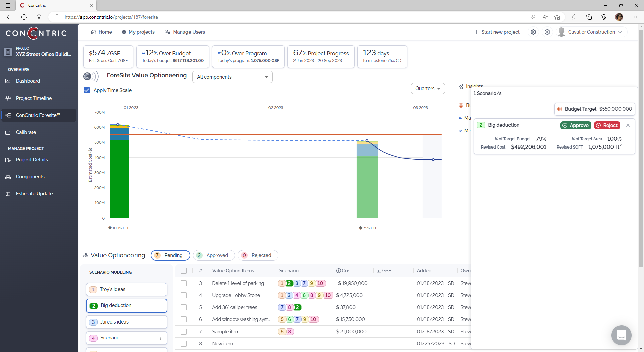Check the Delete 1 level of parking row
Viewport: 644px width, 352px height.
pyautogui.click(x=184, y=283)
